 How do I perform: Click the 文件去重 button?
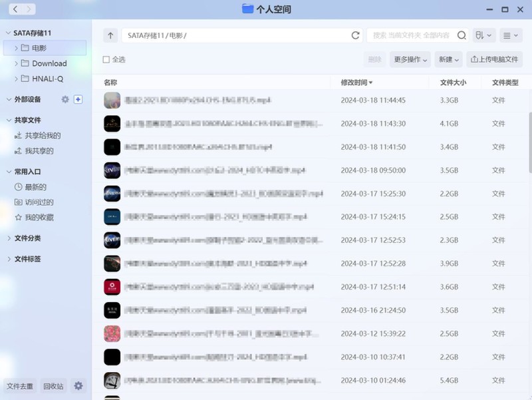[20, 386]
